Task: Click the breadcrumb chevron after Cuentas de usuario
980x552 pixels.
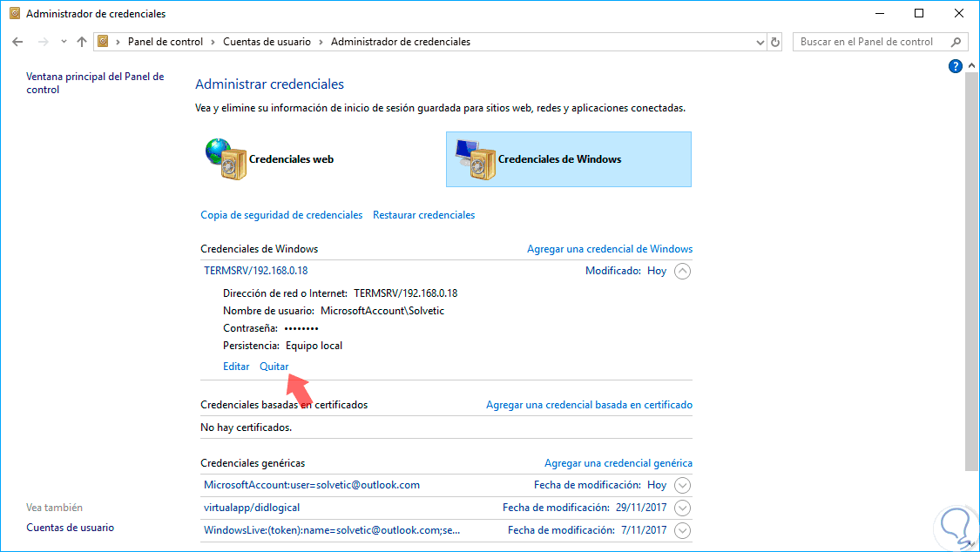Action: tap(321, 42)
